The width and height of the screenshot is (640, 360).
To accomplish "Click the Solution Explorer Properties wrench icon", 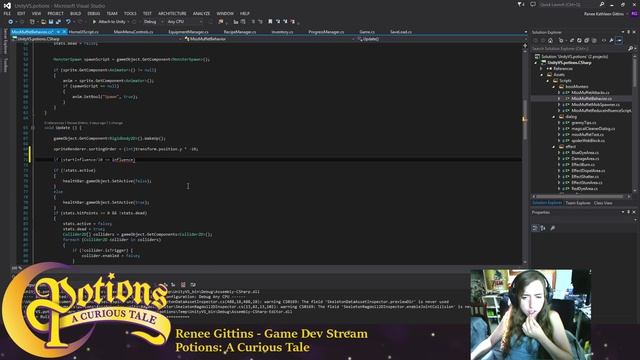I will click(x=611, y=40).
